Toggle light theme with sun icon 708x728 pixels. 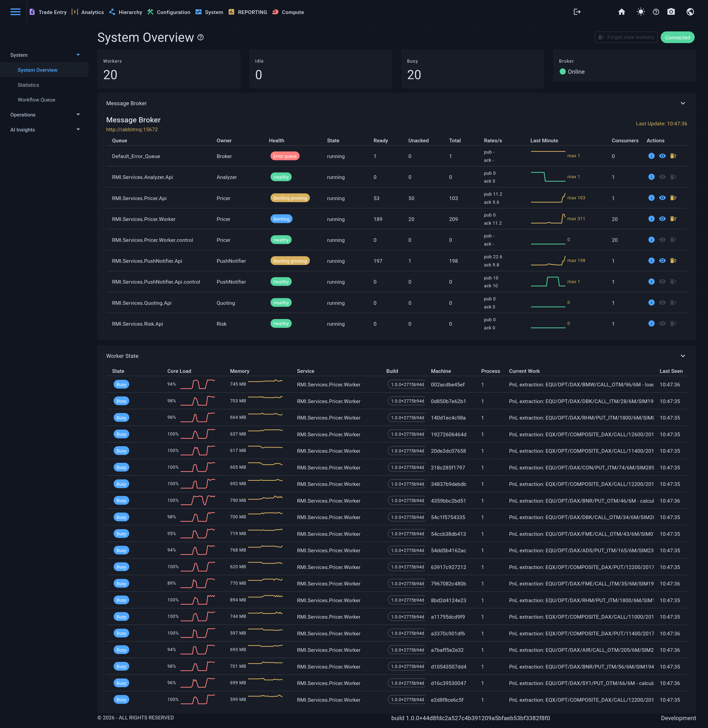coord(640,12)
